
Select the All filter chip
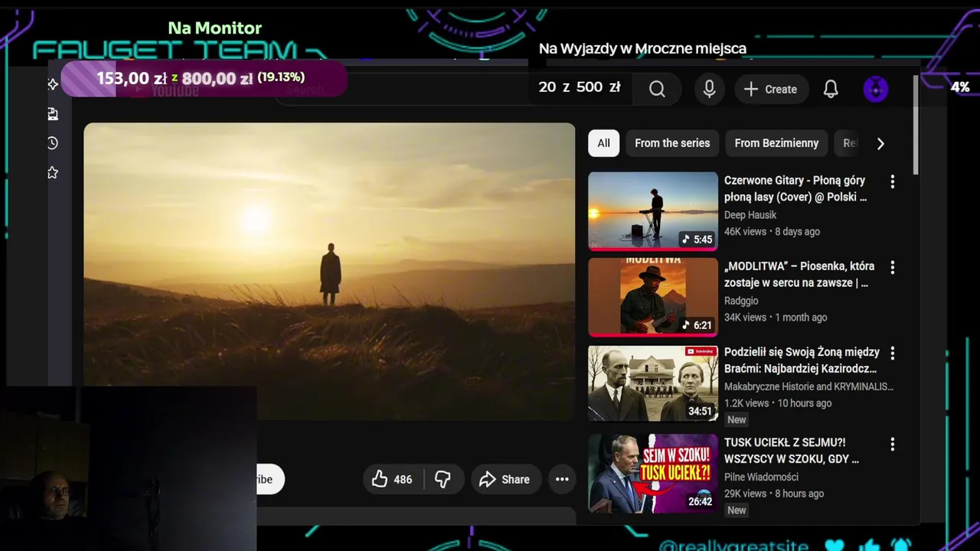click(x=603, y=143)
